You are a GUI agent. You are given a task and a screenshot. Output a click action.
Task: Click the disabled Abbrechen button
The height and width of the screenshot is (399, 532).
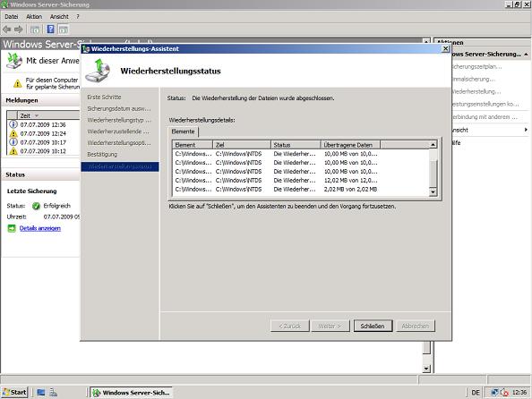(416, 327)
